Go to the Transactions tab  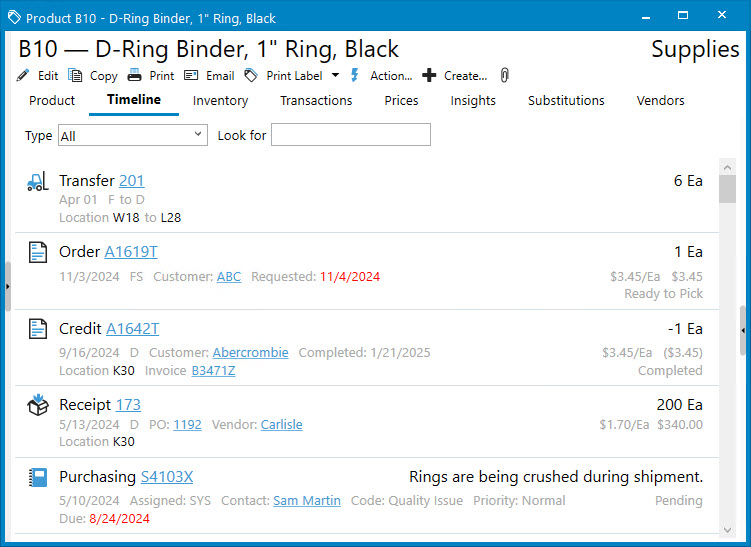(x=316, y=101)
